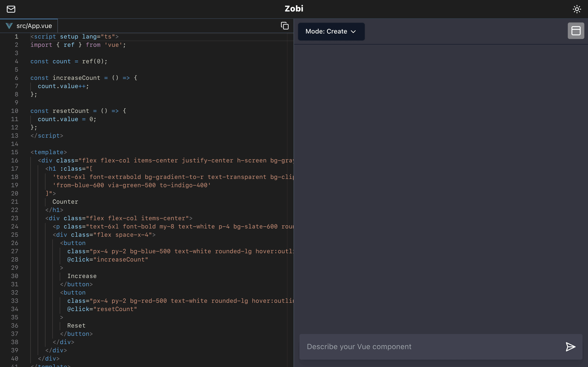
Task: Copy code with the clipboard icon
Action: (285, 26)
